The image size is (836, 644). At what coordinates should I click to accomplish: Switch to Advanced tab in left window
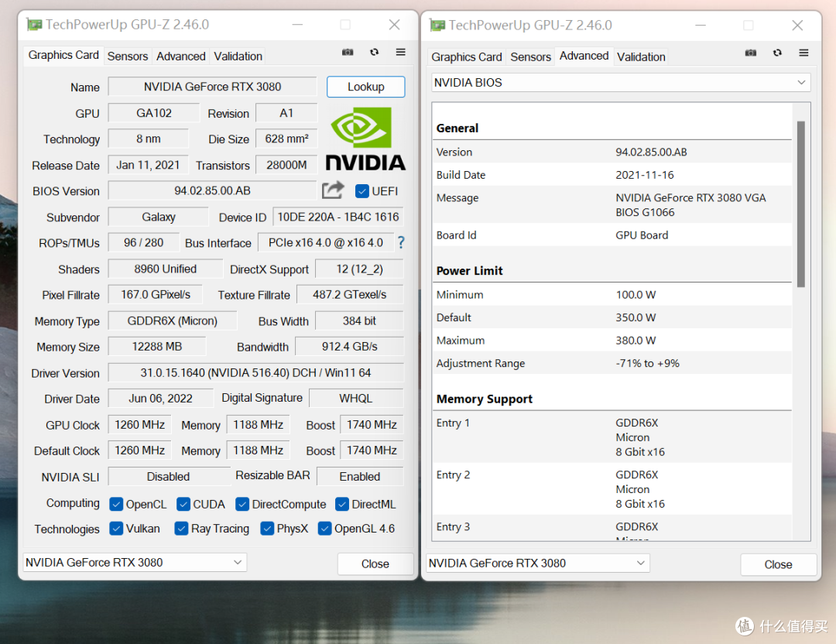click(180, 56)
